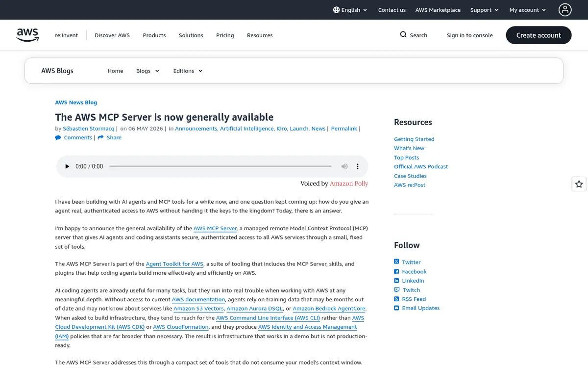Click the Email Updates envelope icon
588x368 pixels.
coord(396,308)
